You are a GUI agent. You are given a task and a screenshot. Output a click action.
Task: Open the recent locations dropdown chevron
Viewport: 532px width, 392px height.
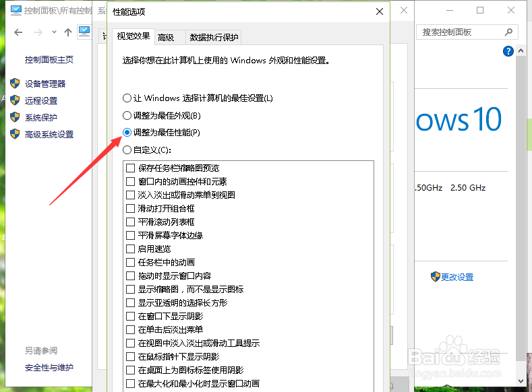tap(54, 32)
